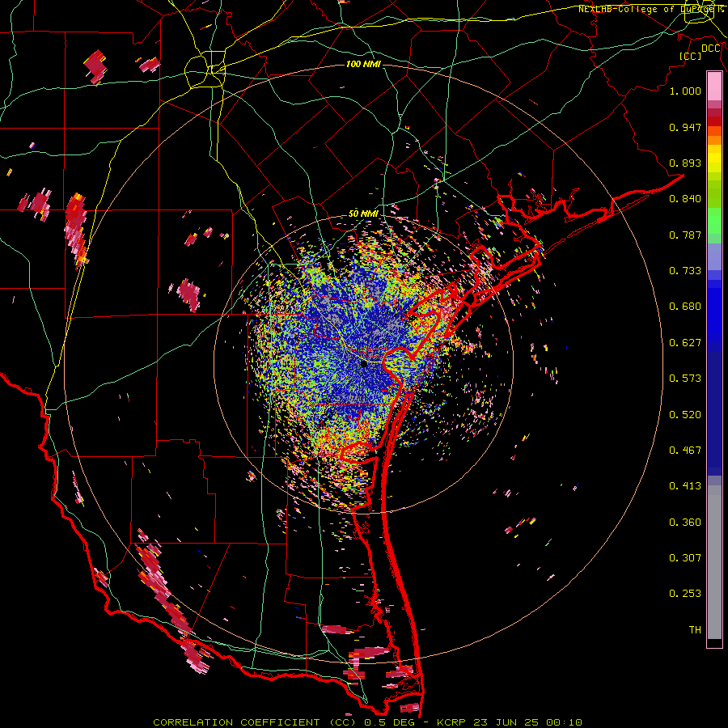Click the 0.360 scale value
This screenshot has width=728, height=728.
[685, 523]
